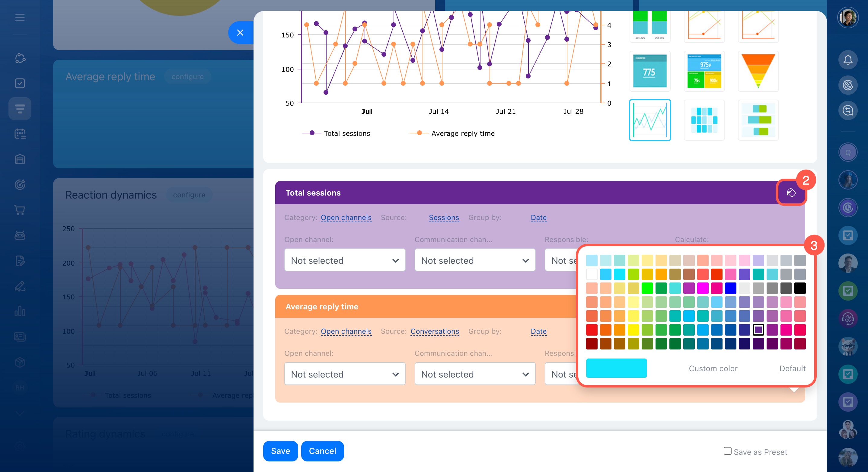Click the hamburger menu icon
Image resolution: width=868 pixels, height=472 pixels.
point(20,18)
